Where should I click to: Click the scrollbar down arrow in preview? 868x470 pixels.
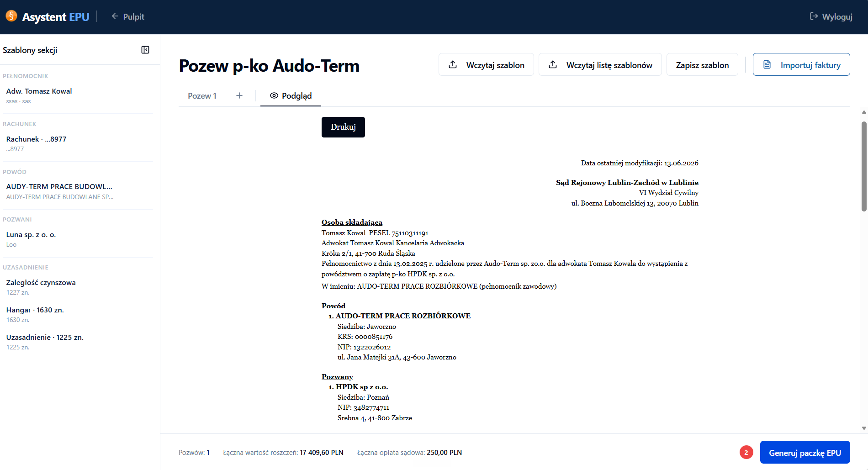(x=863, y=428)
